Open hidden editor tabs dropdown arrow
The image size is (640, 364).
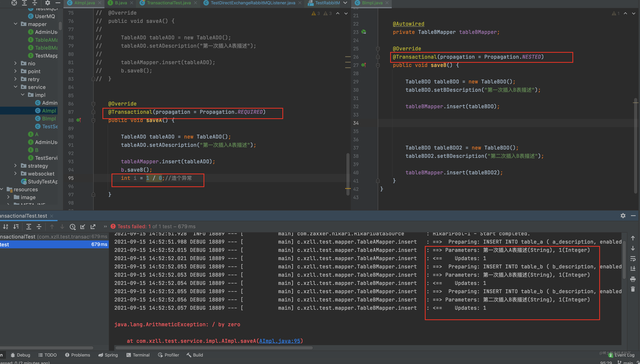click(345, 3)
